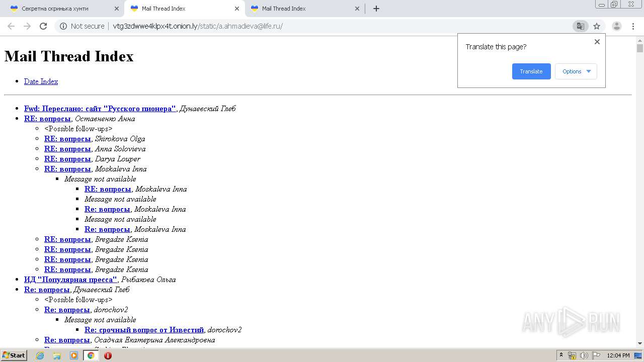Close the third Mail Thread Index tab
This screenshot has height=362, width=644.
click(x=357, y=9)
